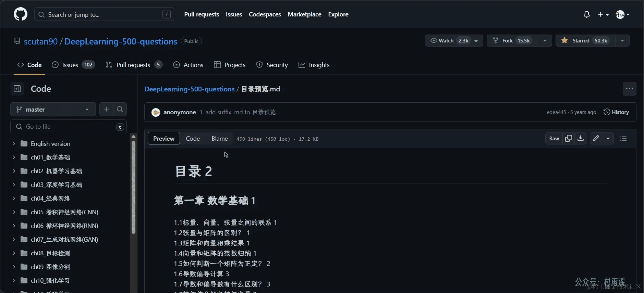Expand the ch04_经典网络 folder

[14, 198]
